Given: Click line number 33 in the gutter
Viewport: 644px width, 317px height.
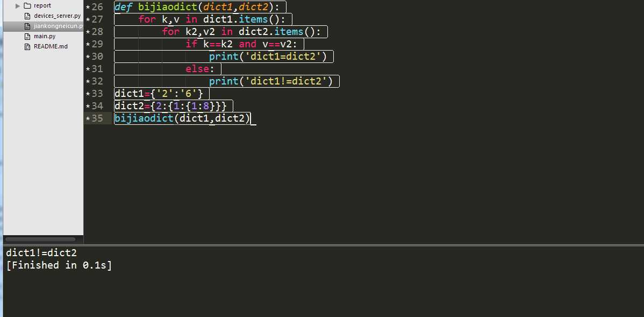Looking at the screenshot, I should (97, 94).
